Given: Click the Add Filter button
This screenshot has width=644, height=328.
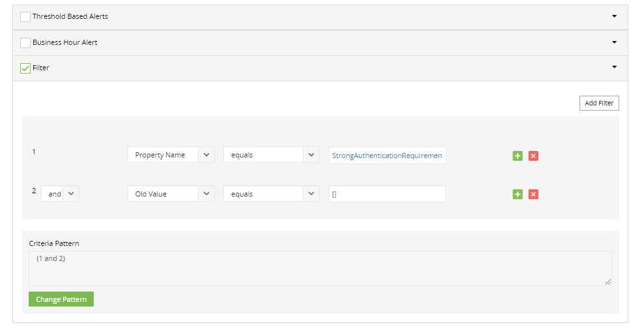Looking at the screenshot, I should 599,103.
